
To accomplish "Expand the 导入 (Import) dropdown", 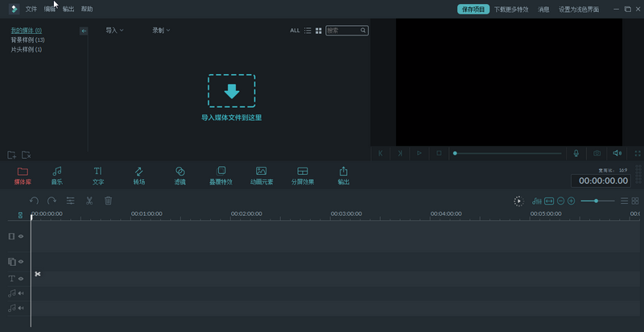I will (114, 31).
